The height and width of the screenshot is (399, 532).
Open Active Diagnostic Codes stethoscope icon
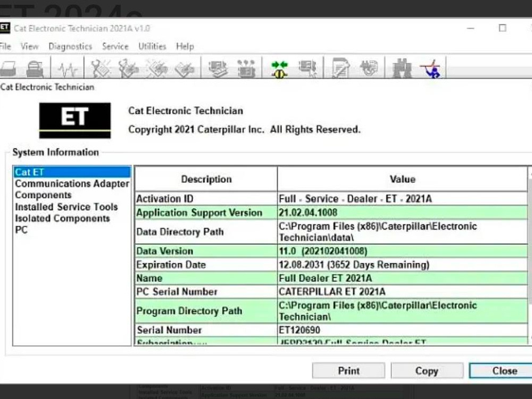tap(101, 68)
